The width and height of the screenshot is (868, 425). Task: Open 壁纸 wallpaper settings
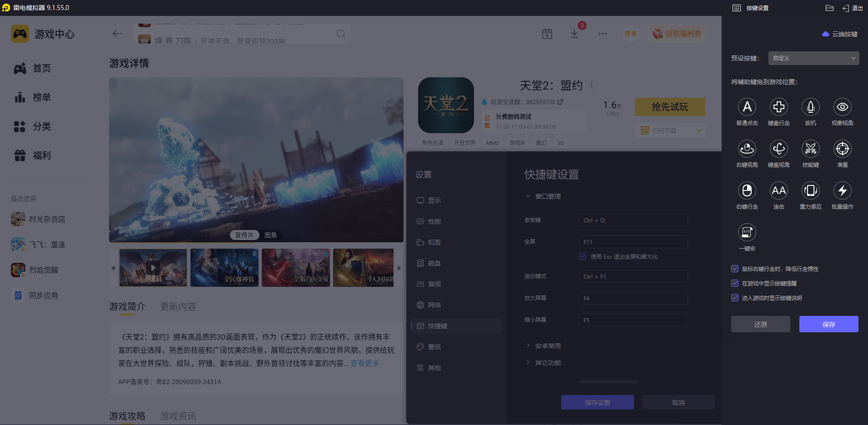click(456, 347)
